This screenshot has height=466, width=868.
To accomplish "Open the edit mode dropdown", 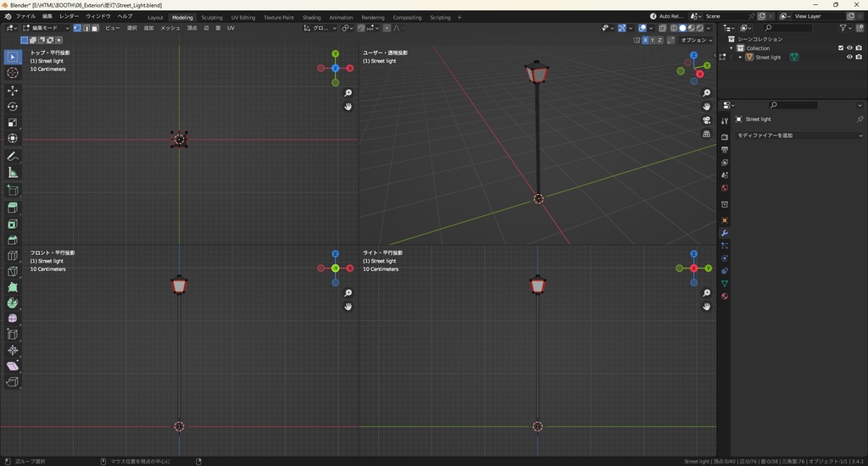I will [x=48, y=28].
